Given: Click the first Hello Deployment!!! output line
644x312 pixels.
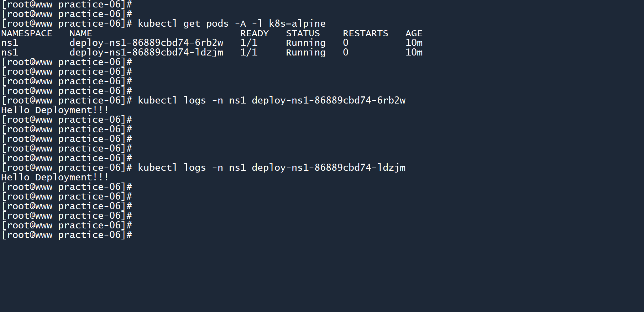Looking at the screenshot, I should pos(55,110).
